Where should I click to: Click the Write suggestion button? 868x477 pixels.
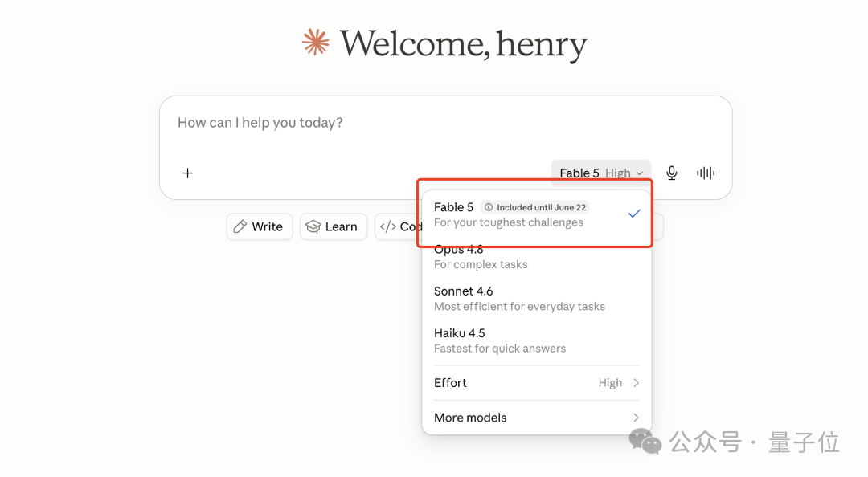pyautogui.click(x=260, y=226)
